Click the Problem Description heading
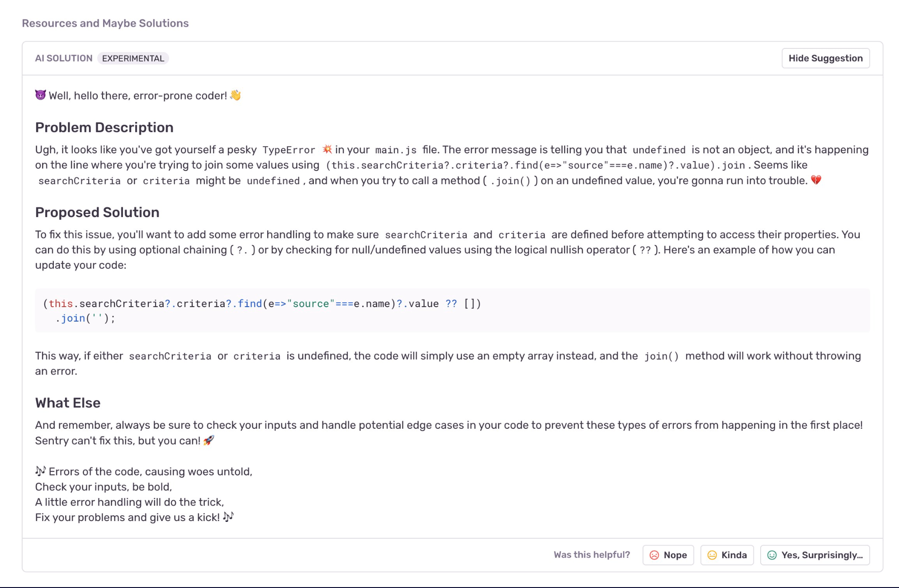The height and width of the screenshot is (588, 899). (104, 127)
